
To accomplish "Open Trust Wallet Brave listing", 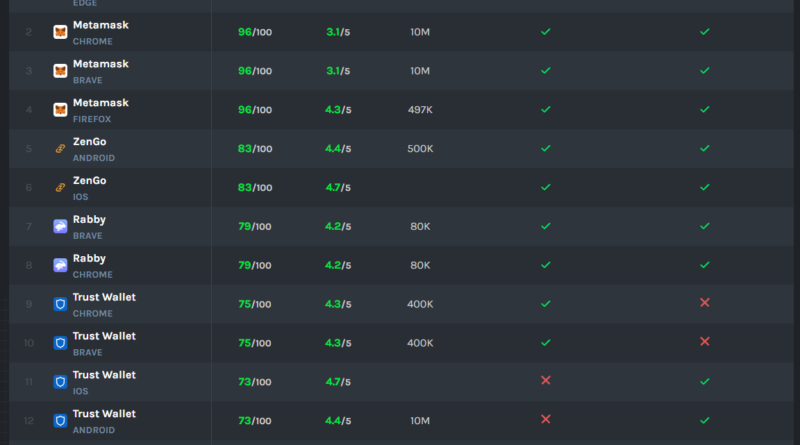I will point(104,336).
